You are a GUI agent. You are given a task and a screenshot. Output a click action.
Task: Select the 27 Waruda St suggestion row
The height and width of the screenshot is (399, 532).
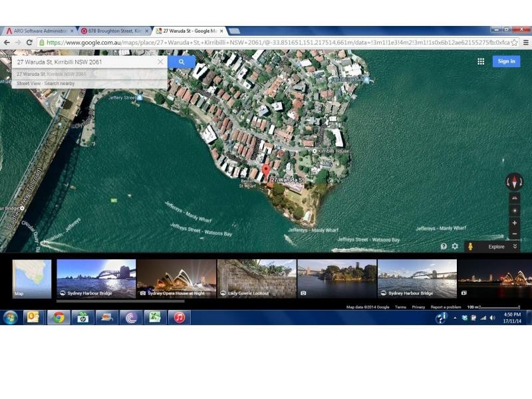90,74
